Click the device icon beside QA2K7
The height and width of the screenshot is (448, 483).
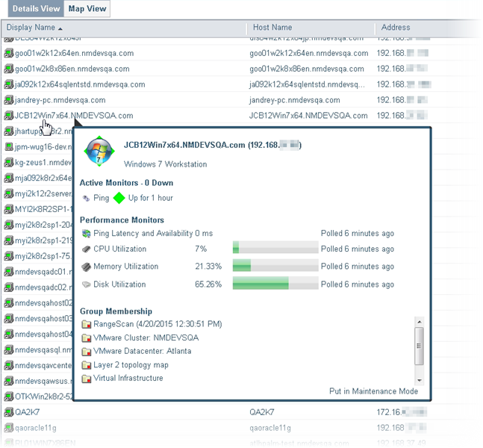[8, 411]
